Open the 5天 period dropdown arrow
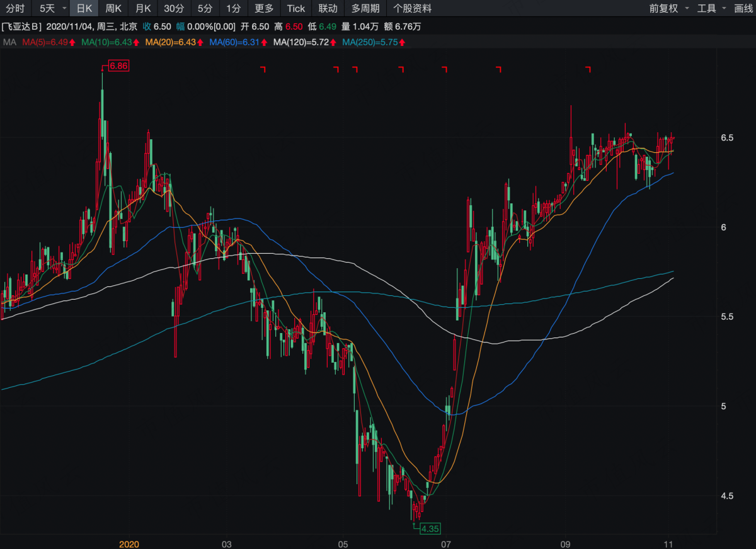This screenshot has height=549, width=756. pyautogui.click(x=64, y=8)
